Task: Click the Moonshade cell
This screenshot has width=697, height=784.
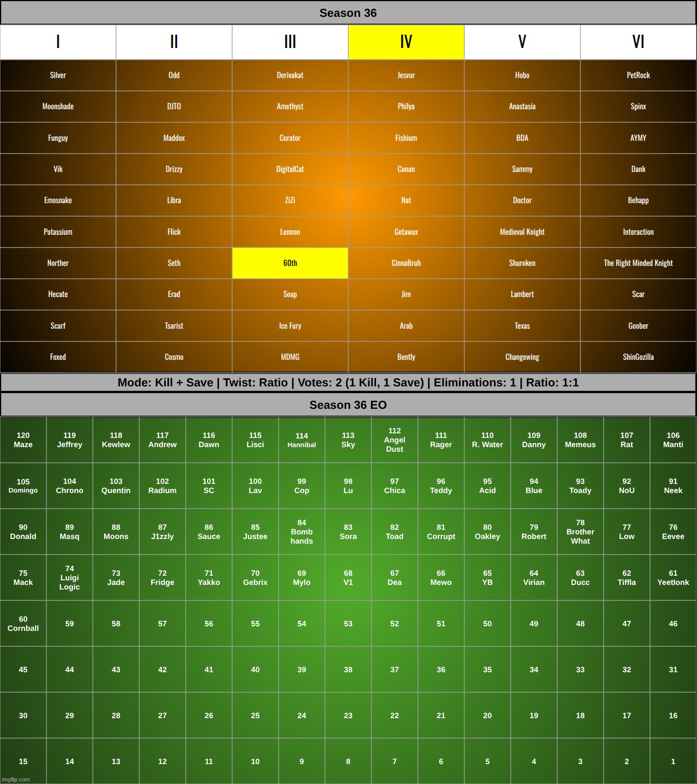Action: 58,106
